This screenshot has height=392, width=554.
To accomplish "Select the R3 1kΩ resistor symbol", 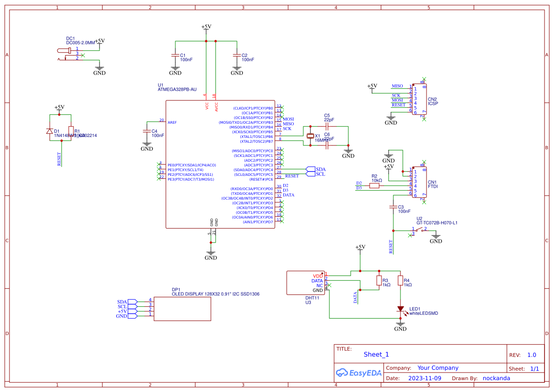I will [x=379, y=281].
